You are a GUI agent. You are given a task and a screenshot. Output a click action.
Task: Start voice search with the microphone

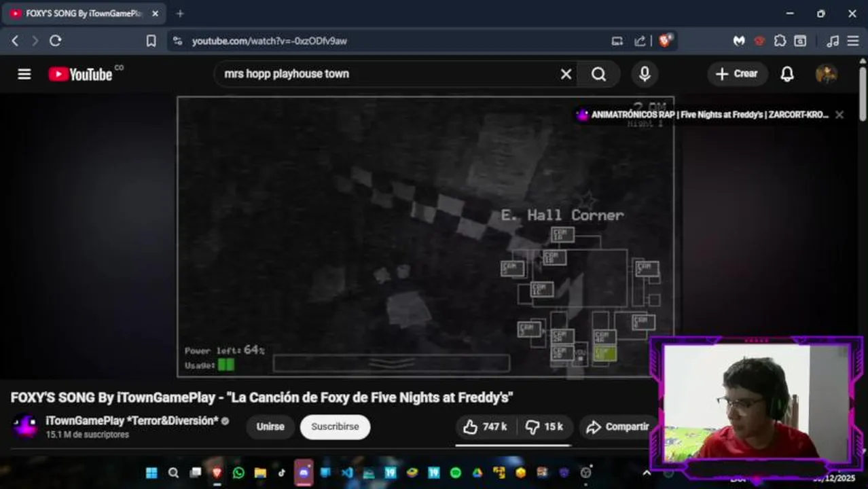pyautogui.click(x=645, y=74)
